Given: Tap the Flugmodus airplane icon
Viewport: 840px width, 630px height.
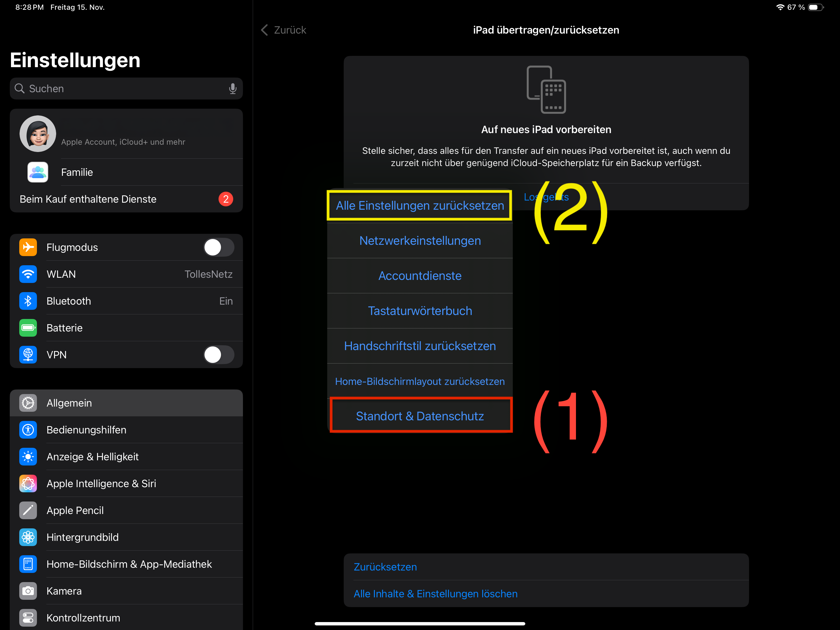Looking at the screenshot, I should 28,247.
